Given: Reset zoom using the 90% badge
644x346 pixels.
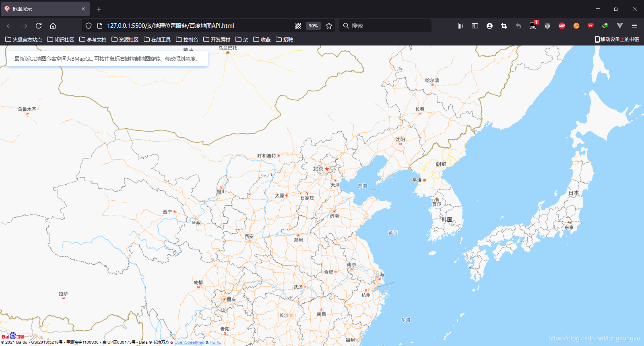Looking at the screenshot, I should coord(313,26).
